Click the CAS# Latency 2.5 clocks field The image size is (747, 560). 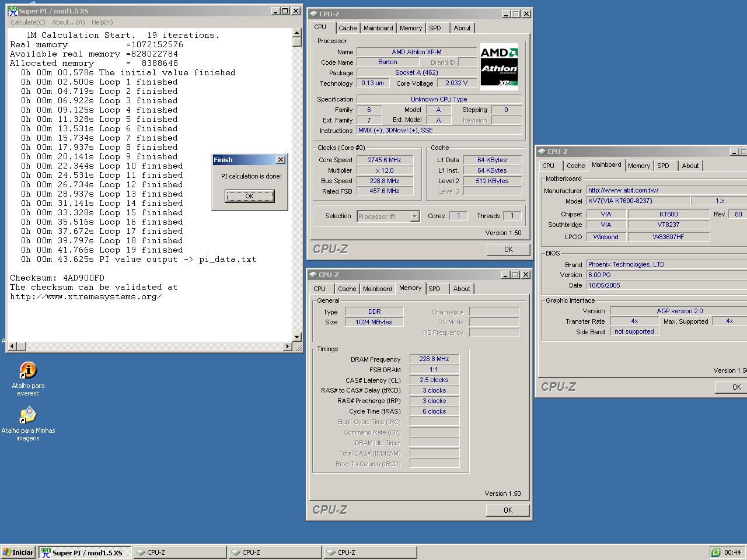(434, 380)
